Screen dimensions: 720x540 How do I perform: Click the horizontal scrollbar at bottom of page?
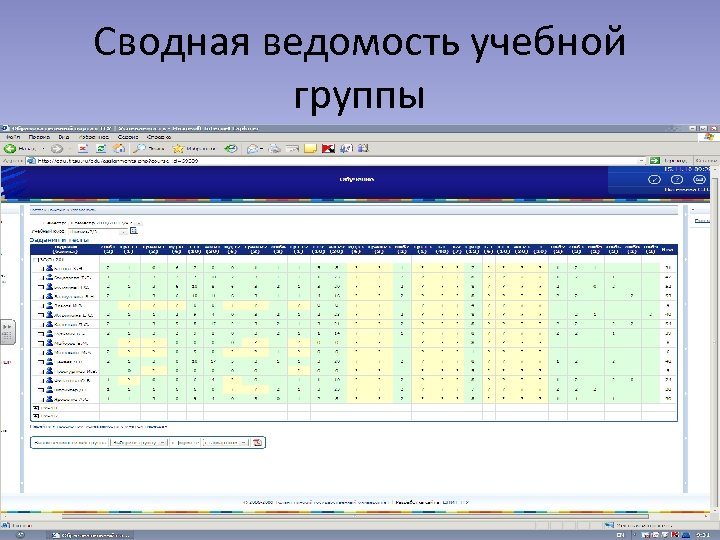point(354,517)
